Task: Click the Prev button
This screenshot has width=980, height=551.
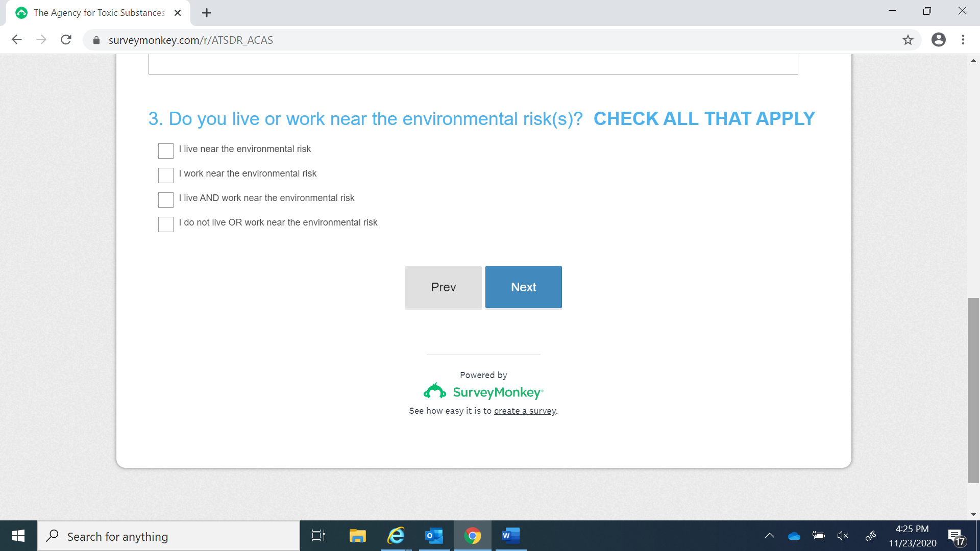Action: [443, 287]
